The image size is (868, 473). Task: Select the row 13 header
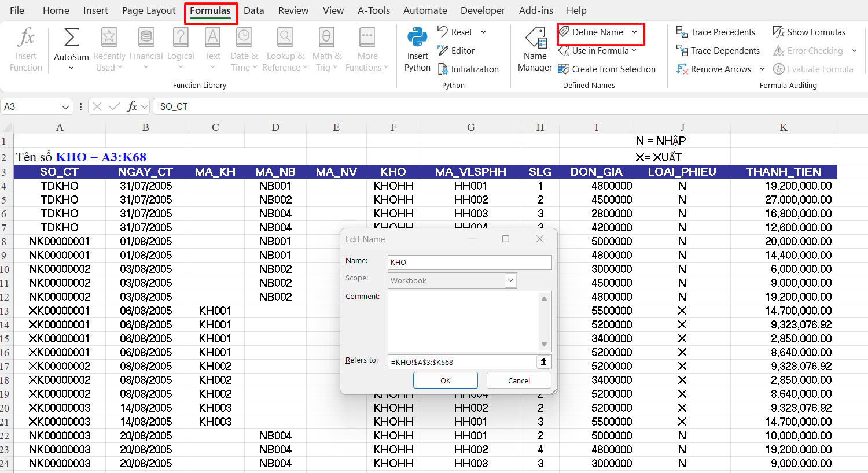point(5,311)
